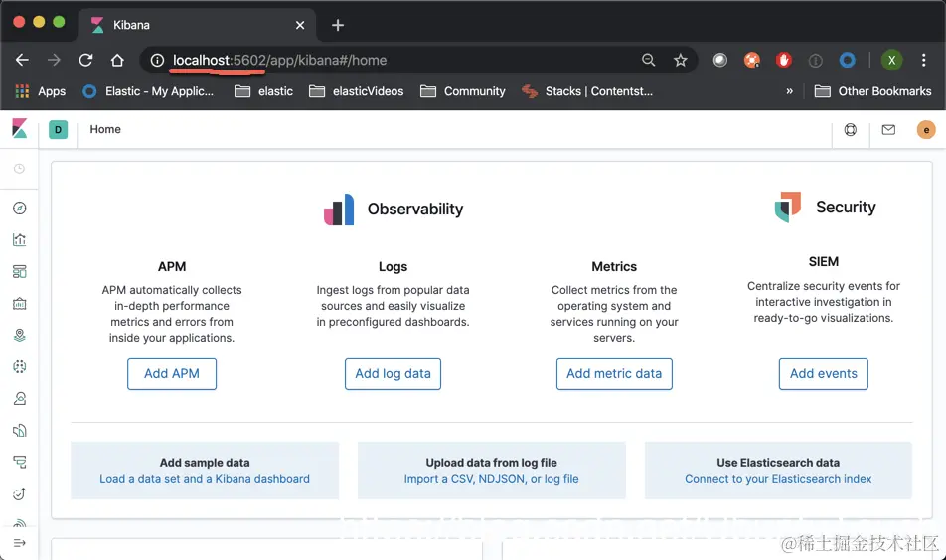View site information icon in address bar

[157, 60]
